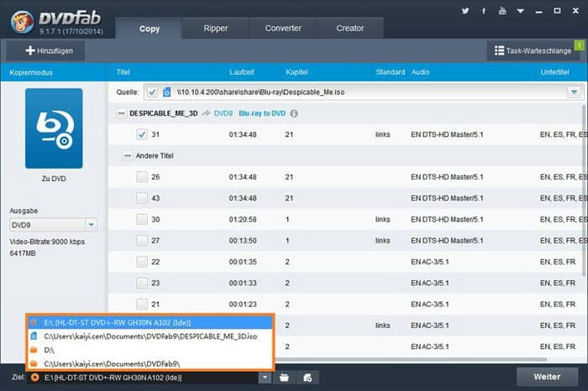The width and height of the screenshot is (588, 391).
Task: Click the Kopiermodus column header
Action: [31, 73]
